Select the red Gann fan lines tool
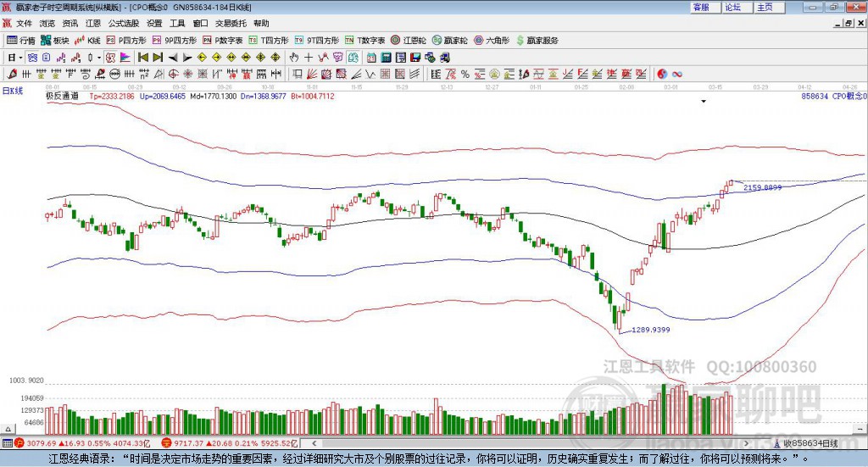This screenshot has height=467, width=868. (x=312, y=74)
